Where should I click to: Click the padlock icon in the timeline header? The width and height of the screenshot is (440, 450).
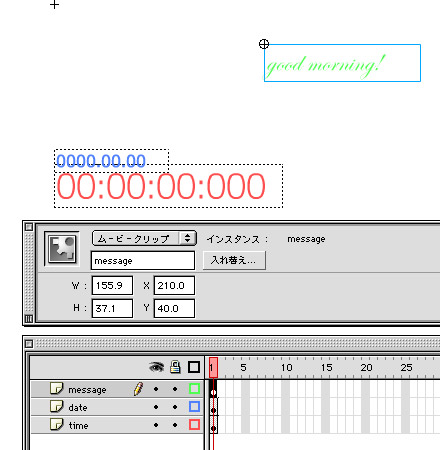pos(175,367)
